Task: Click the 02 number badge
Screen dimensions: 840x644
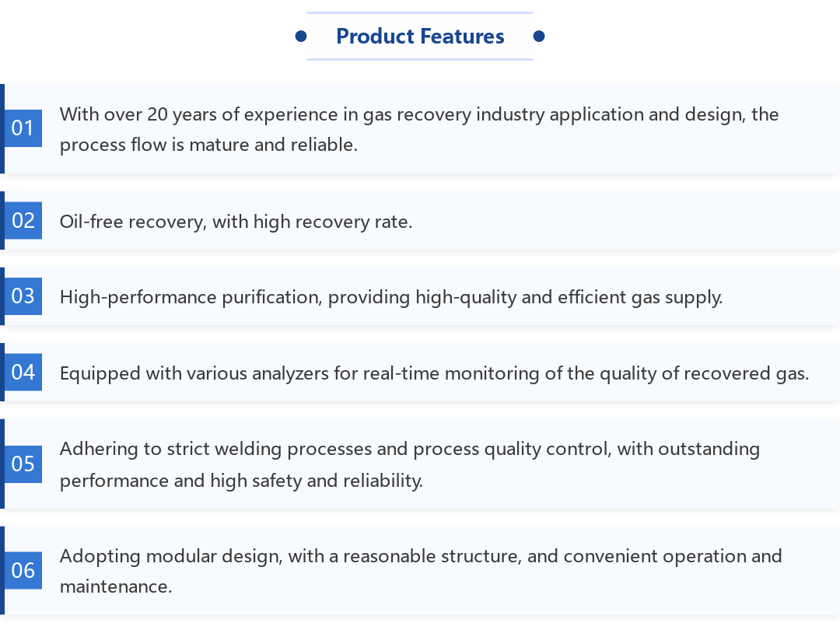Action: (23, 220)
